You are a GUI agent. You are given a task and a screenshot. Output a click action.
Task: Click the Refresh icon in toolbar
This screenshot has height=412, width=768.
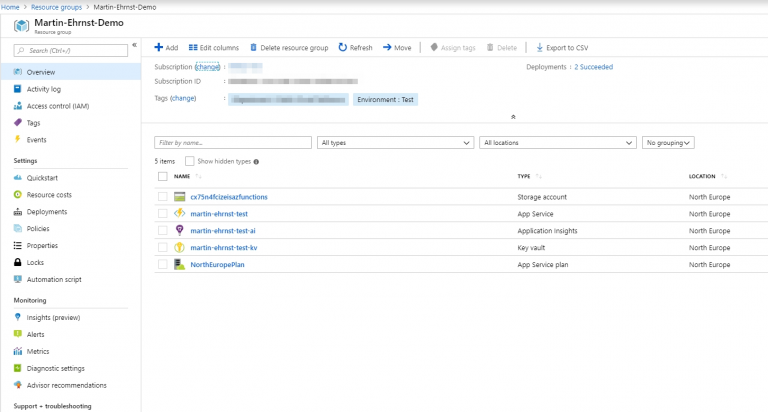click(x=343, y=47)
